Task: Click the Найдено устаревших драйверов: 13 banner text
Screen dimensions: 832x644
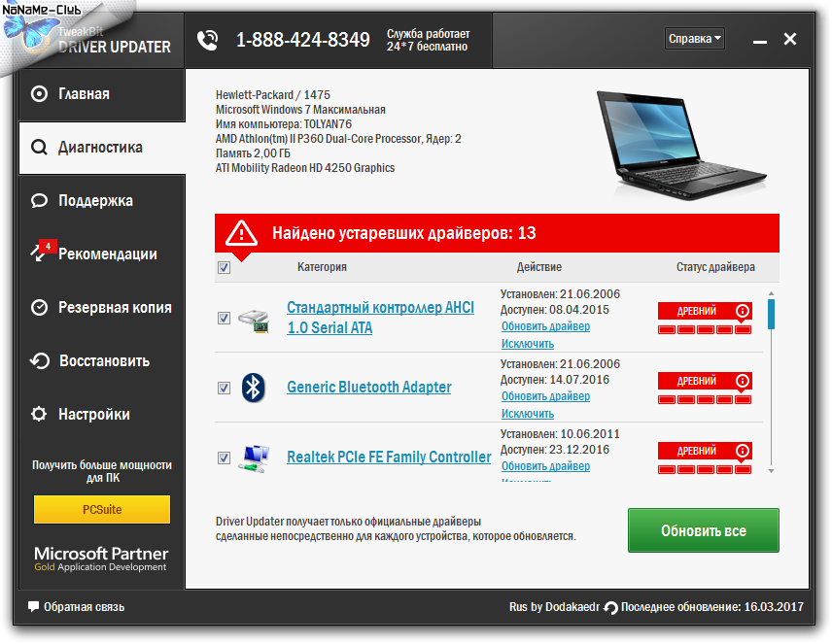Action: coord(403,233)
